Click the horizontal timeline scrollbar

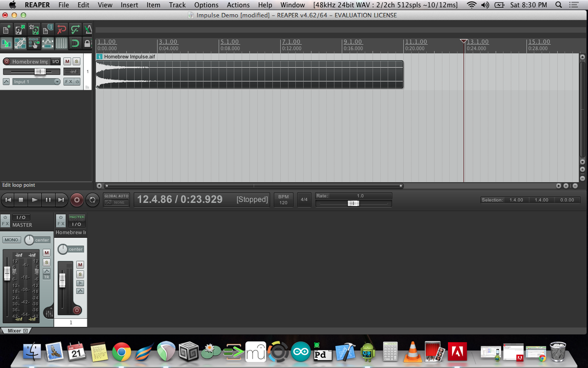pos(254,186)
